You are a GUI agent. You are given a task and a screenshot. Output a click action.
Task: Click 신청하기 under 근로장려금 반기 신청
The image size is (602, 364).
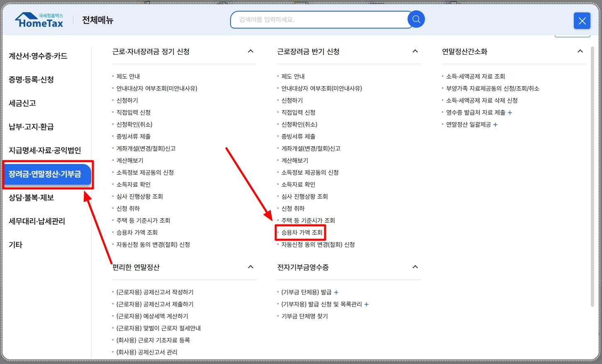(x=291, y=100)
